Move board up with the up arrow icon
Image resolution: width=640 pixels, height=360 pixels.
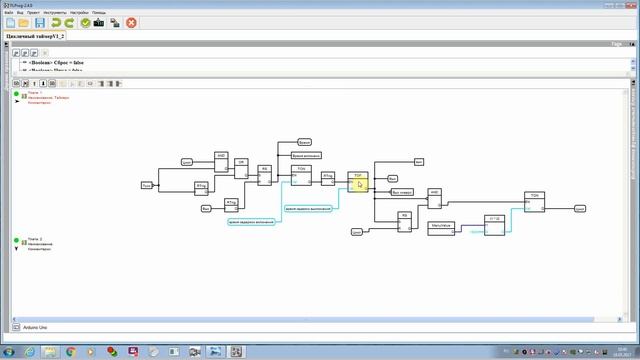pyautogui.click(x=34, y=84)
